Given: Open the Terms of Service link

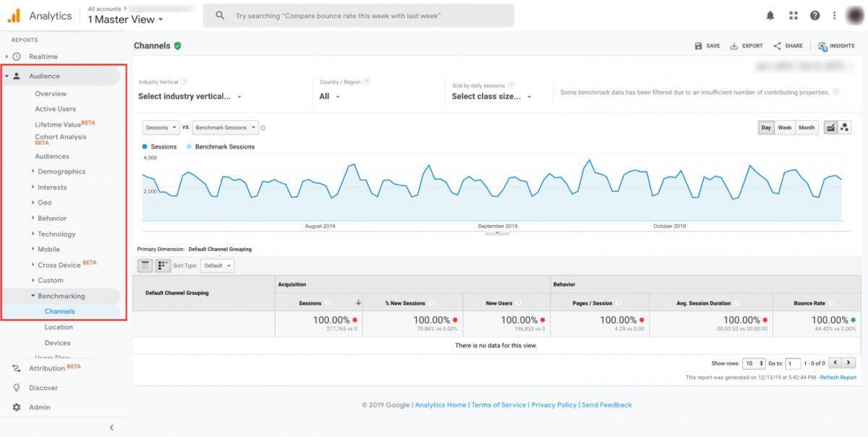Looking at the screenshot, I should click(498, 405).
